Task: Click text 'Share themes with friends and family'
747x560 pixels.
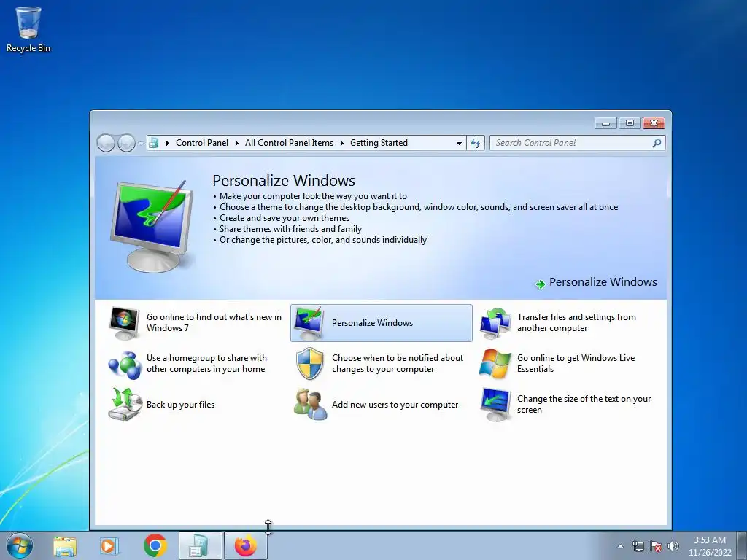Action: click(x=290, y=229)
